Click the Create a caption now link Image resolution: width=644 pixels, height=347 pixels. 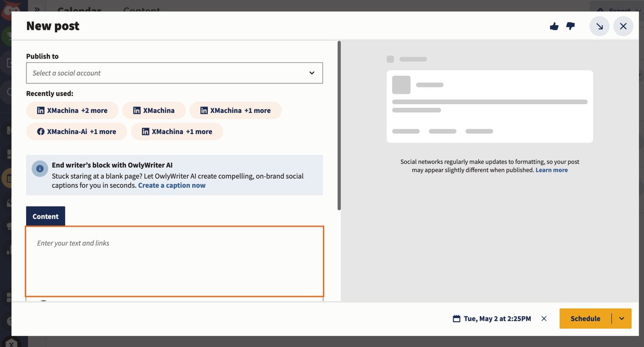point(171,185)
